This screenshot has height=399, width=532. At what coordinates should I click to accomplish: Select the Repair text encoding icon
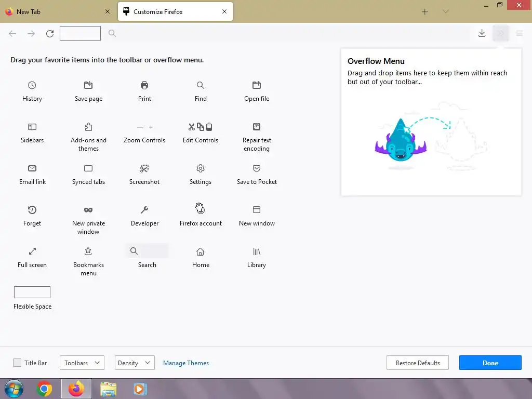coord(257,127)
